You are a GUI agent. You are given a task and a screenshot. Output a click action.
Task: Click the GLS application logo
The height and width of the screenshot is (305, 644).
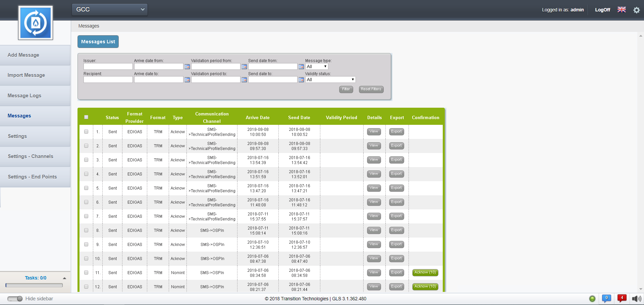point(36,23)
